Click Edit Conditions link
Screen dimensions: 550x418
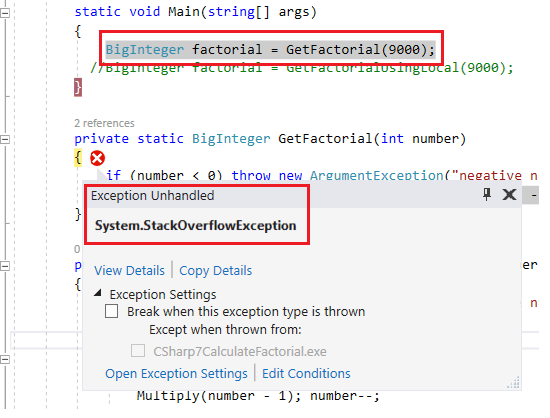tap(306, 373)
